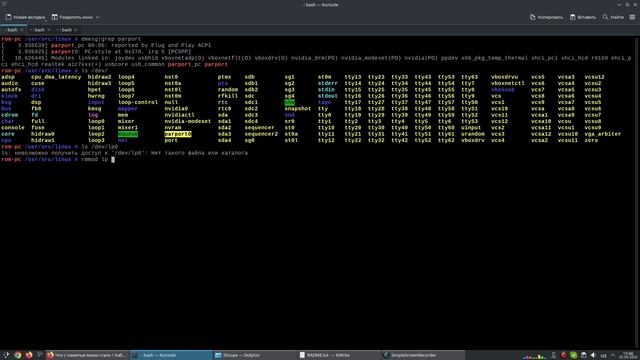Switch to the SScope — Dolphin window

point(254,355)
